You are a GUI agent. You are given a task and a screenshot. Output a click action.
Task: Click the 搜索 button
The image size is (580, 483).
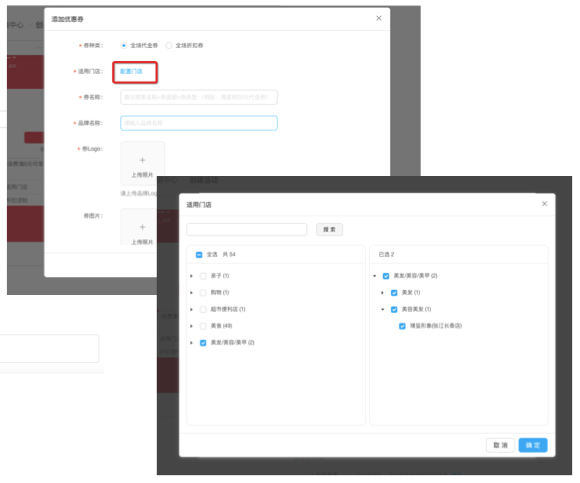point(329,230)
